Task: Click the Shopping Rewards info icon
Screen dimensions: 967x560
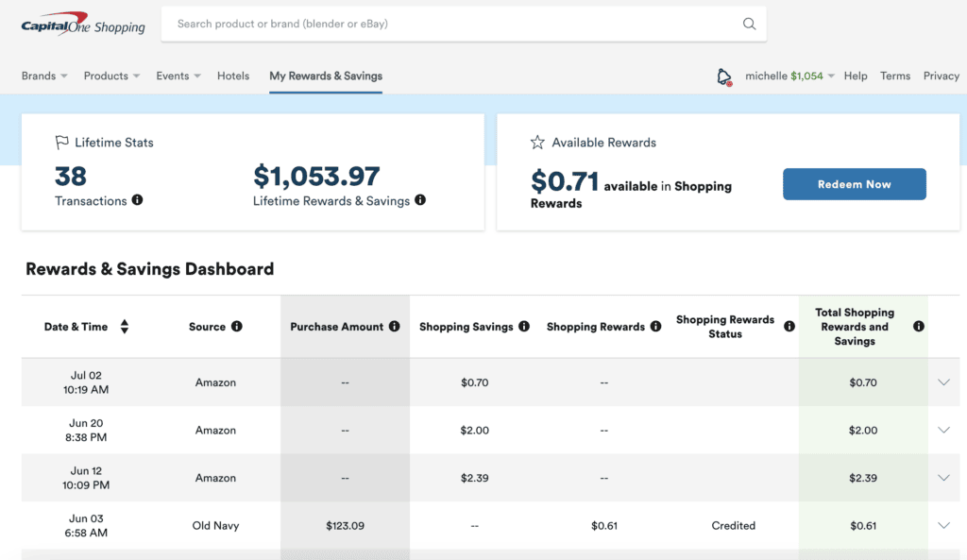Action: point(655,326)
